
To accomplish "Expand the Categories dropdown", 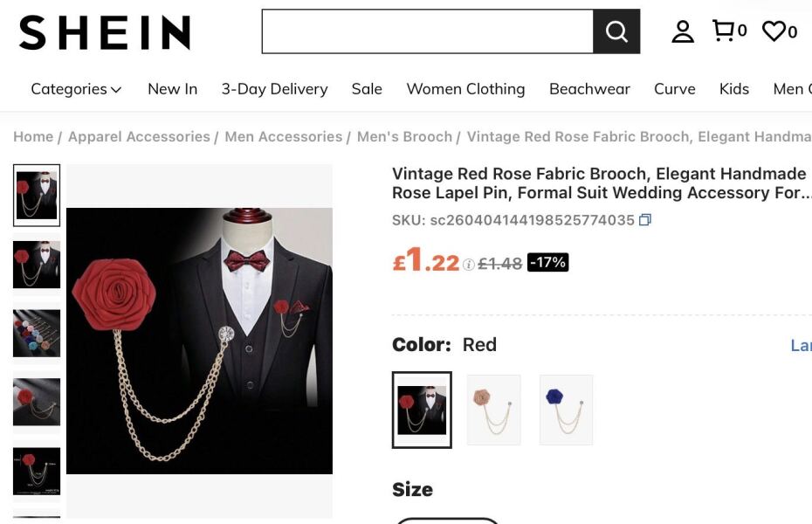I will (x=76, y=89).
